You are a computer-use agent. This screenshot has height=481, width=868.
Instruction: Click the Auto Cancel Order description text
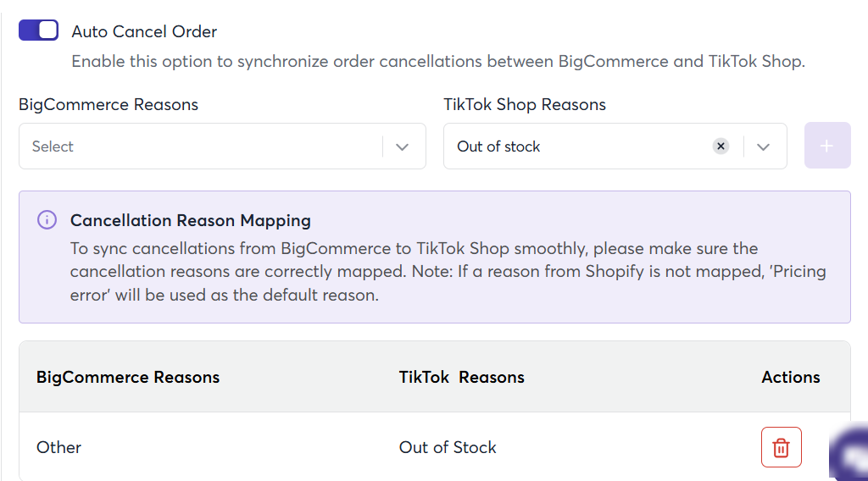pos(438,61)
